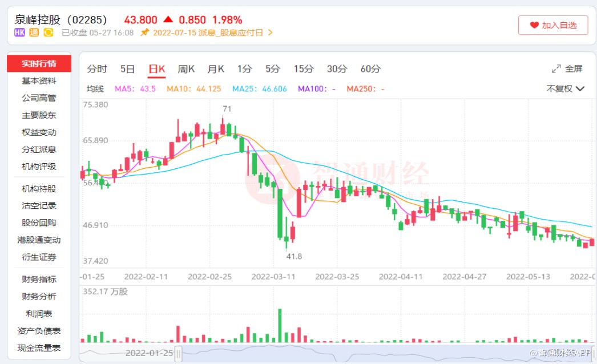Switch chart to 周K weekly view
Viewport: 597px width, 364px height.
186,69
